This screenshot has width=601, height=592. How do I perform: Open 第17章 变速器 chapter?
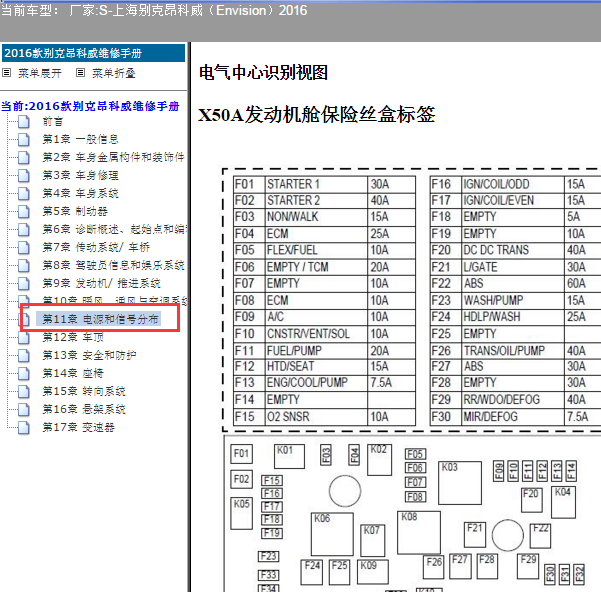79,427
